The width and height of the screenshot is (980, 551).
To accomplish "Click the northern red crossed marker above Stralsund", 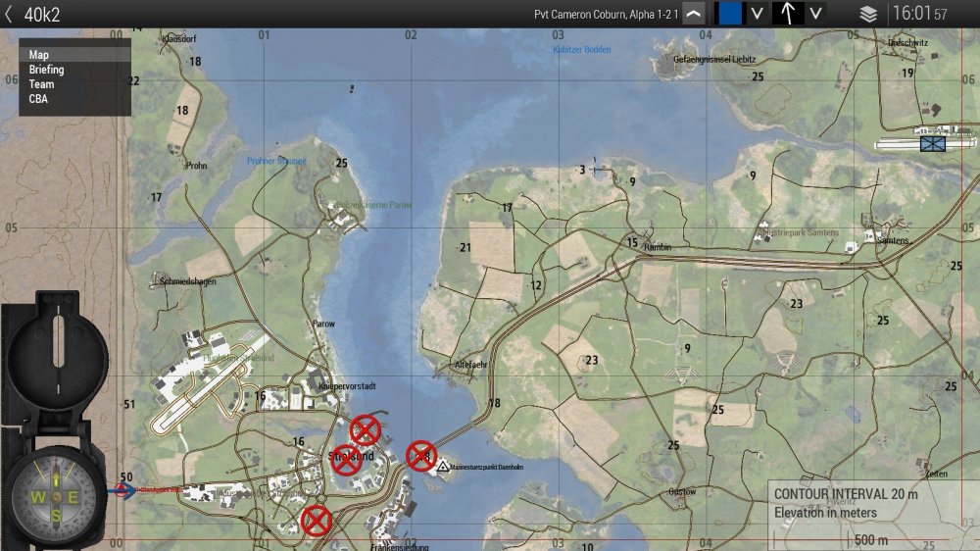I will [366, 429].
